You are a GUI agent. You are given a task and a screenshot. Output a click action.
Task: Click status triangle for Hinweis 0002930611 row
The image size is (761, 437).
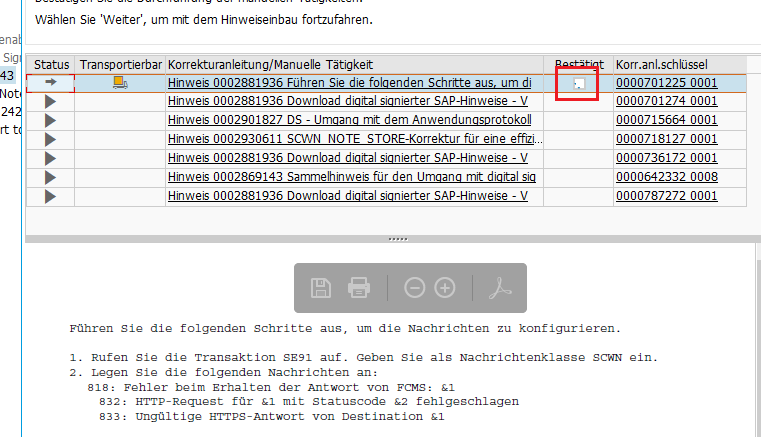coord(50,139)
